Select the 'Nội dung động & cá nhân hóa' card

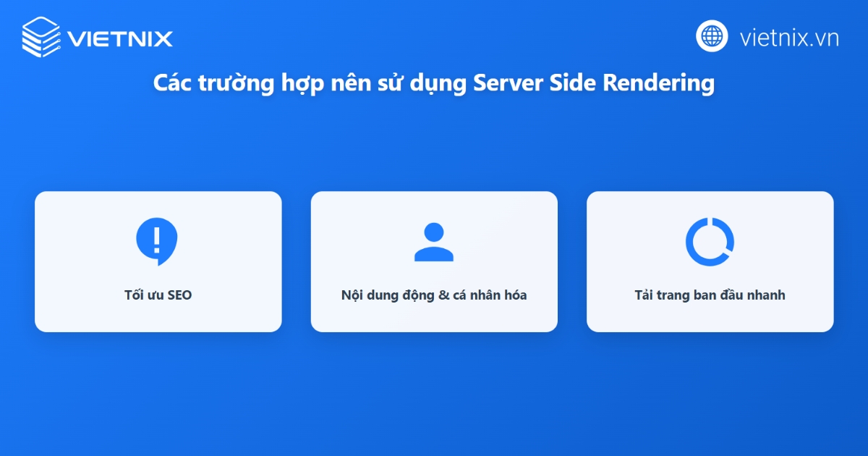(x=434, y=261)
